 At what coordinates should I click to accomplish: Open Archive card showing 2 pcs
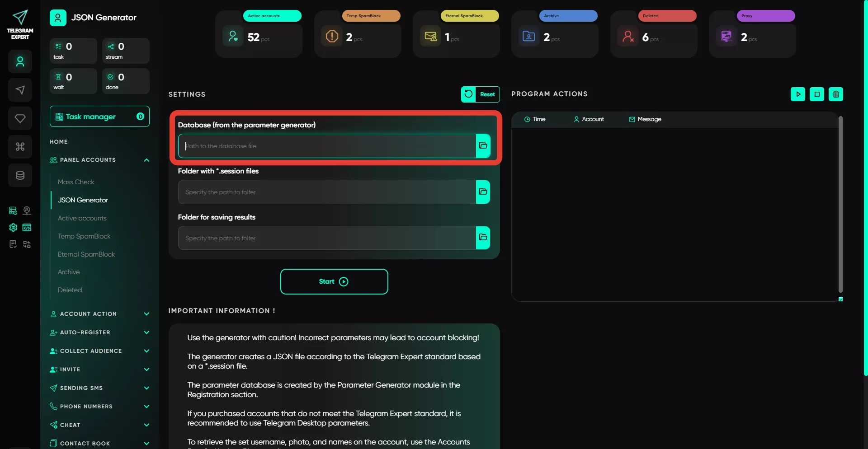click(x=555, y=34)
